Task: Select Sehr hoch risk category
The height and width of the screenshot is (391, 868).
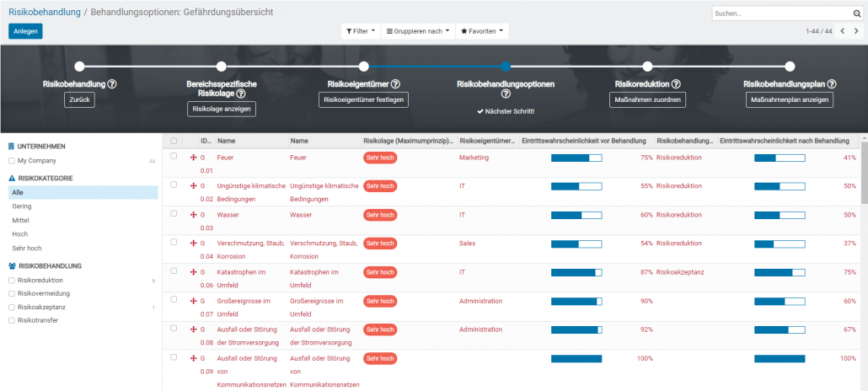Action: click(x=26, y=248)
